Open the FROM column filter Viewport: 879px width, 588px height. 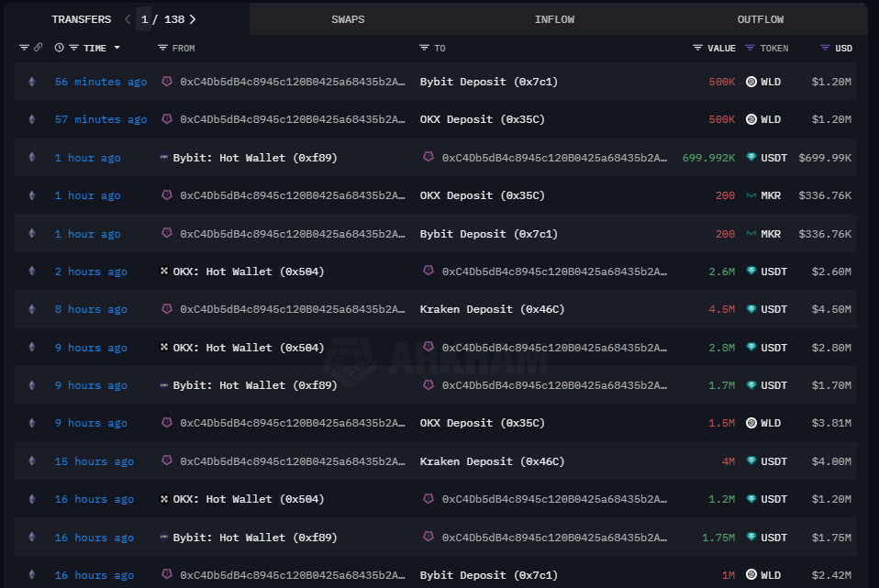point(162,48)
